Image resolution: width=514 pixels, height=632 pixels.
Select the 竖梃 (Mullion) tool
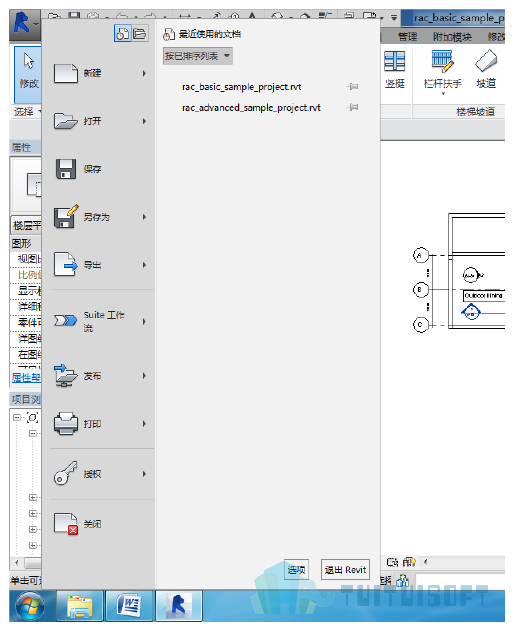click(394, 69)
